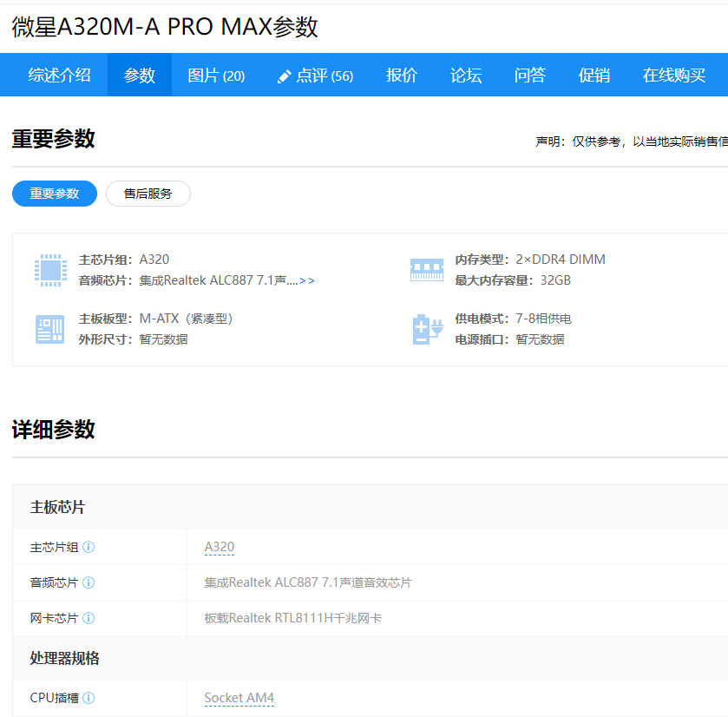728x717 pixels.
Task: Open info icon next to 音频芯片
Action: point(89,582)
